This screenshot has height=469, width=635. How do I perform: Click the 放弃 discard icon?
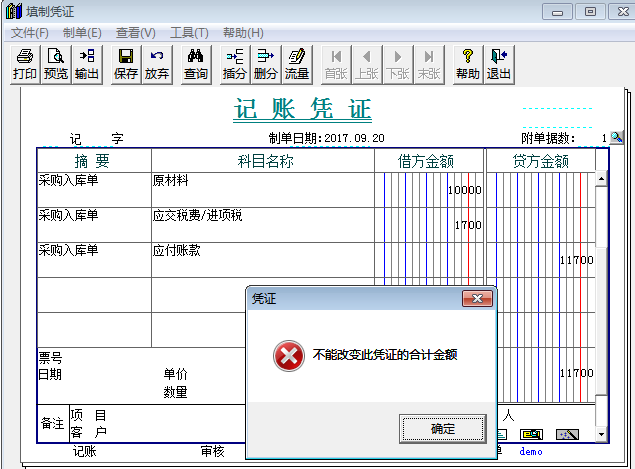coord(157,65)
